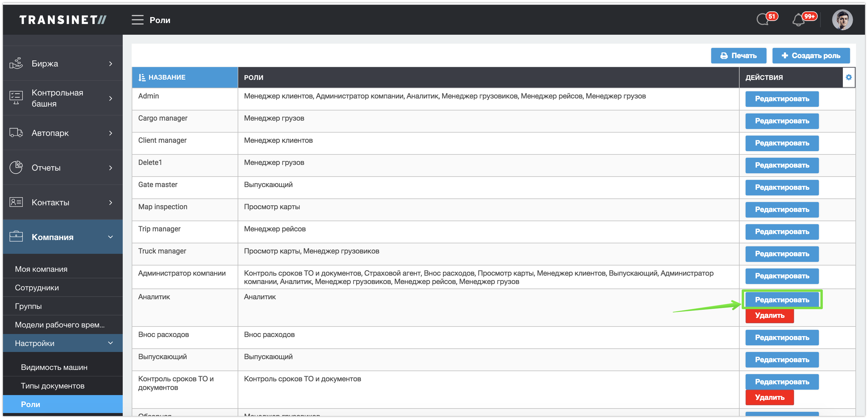
Task: Delete the Аналитик role
Action: [769, 316]
